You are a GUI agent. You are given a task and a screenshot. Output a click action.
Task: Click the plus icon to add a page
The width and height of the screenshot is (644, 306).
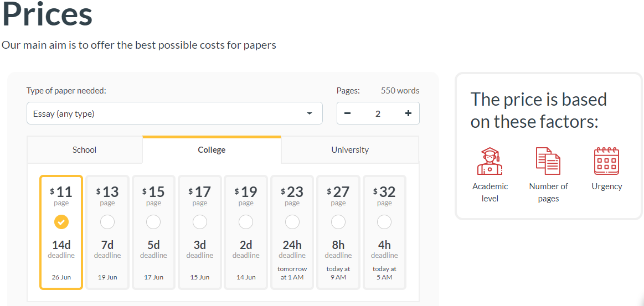click(x=408, y=113)
